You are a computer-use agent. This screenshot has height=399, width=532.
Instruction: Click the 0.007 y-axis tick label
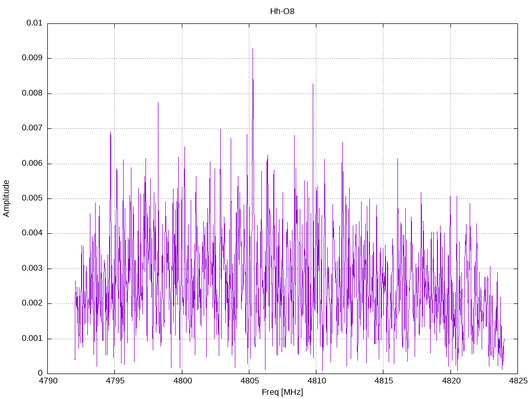click(32, 128)
